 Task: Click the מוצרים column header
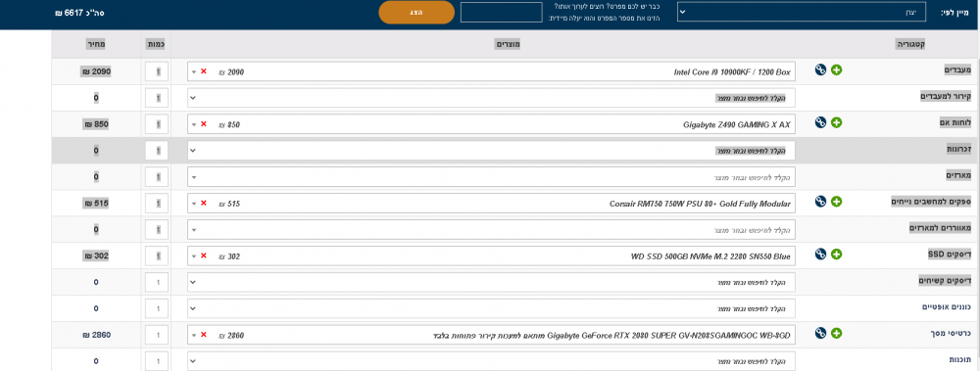coord(509,44)
